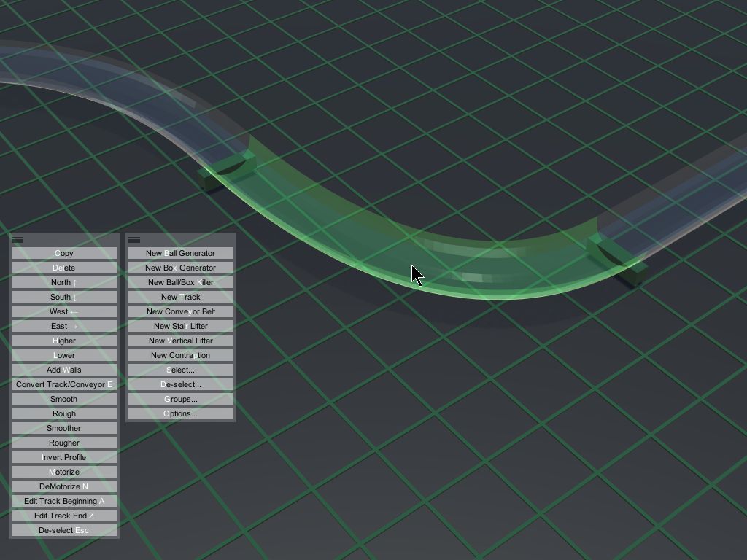The image size is (747, 560).
Task: Move selection North
Action: (64, 282)
